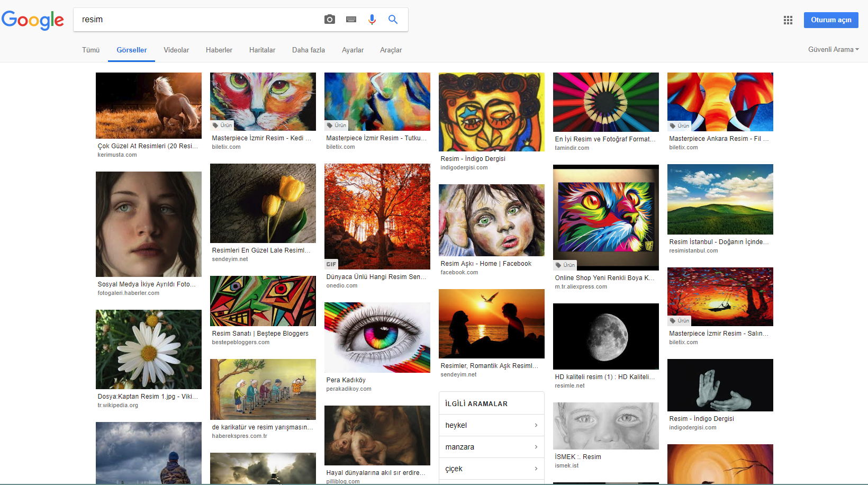Open the Haberler tab

coord(219,50)
